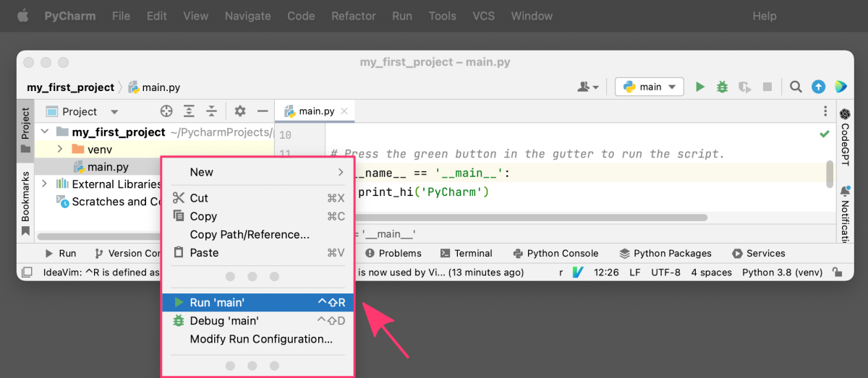Toggle tool window bars icon in status bar

pos(27,272)
